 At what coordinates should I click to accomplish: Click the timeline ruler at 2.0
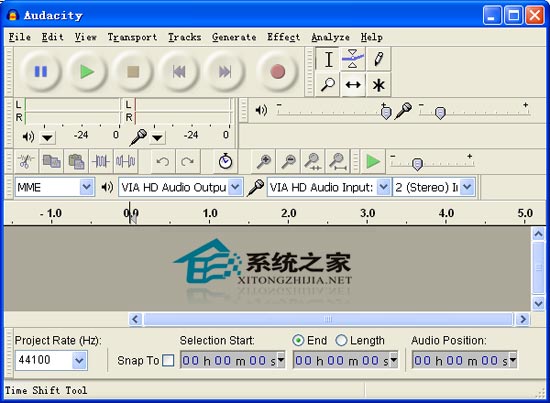pos(288,213)
